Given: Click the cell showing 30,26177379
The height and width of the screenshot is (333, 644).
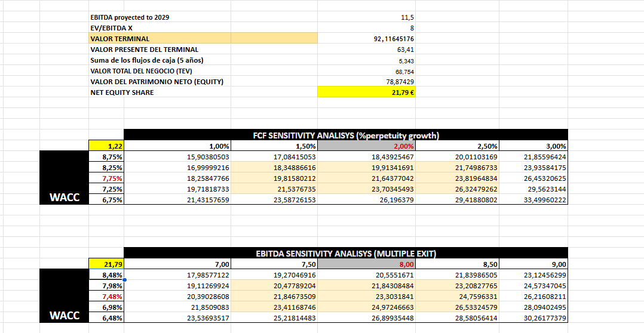Looking at the screenshot, I should [x=533, y=317].
